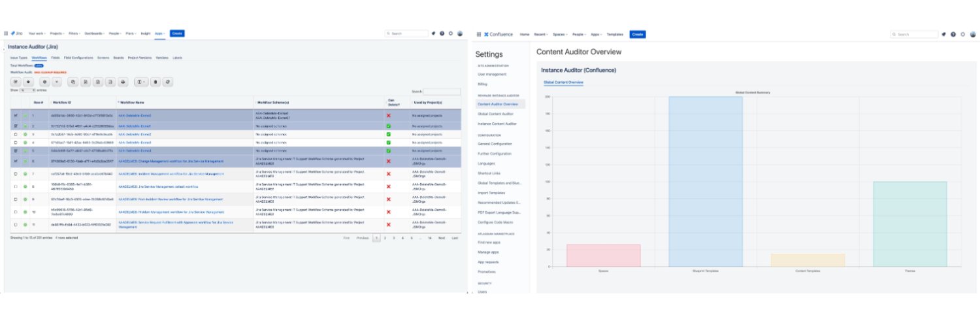Screen dimensions: 980x327
Task: Open the Jira Filters dropdown
Action: 76,33
